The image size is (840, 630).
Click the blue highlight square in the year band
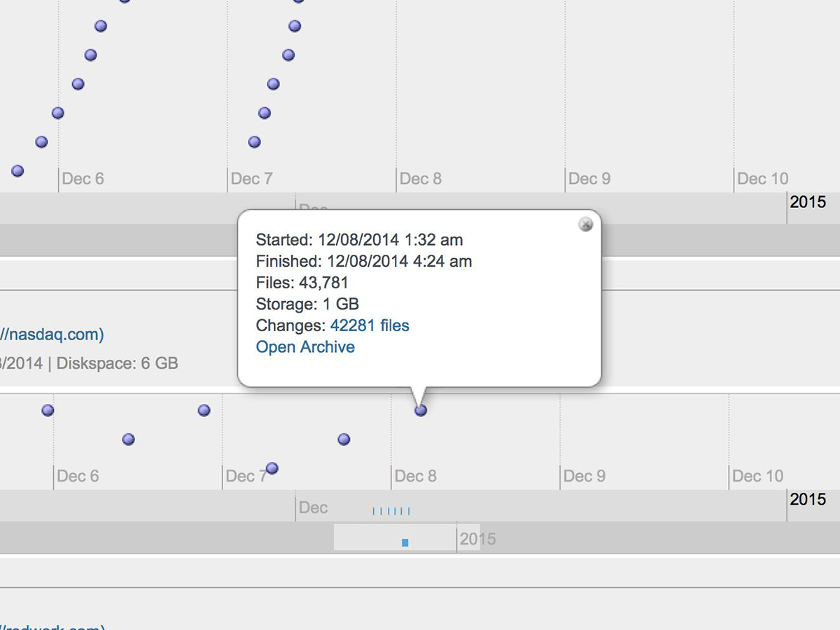click(405, 542)
